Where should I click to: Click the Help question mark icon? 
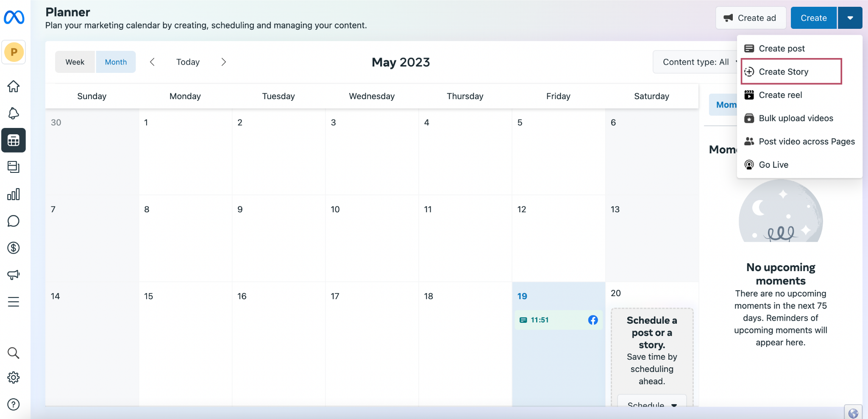click(x=14, y=405)
